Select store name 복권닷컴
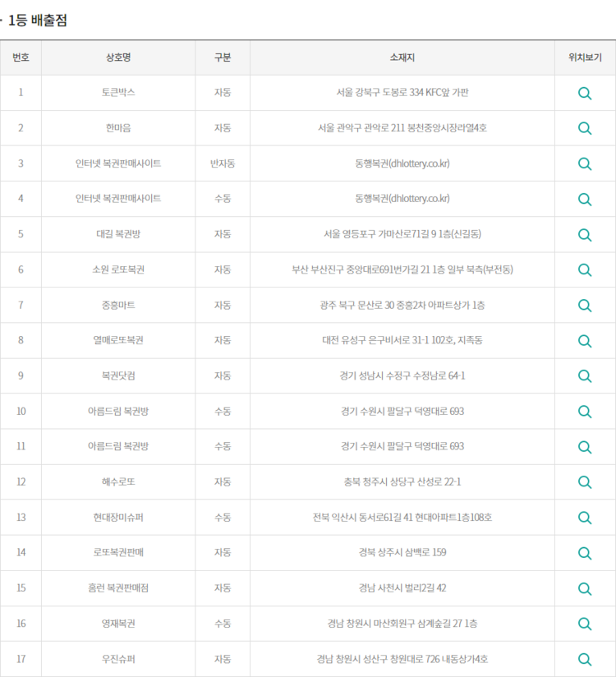 pyautogui.click(x=118, y=375)
